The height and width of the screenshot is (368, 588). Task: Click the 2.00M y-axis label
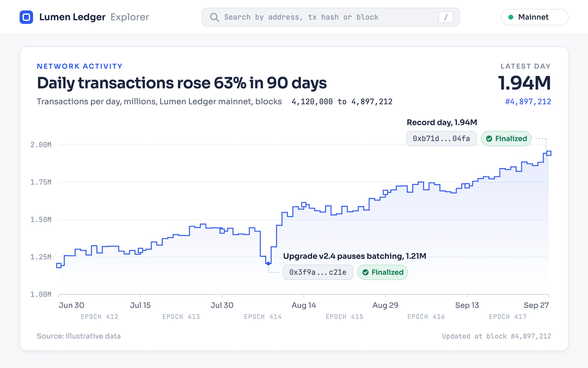coord(41,145)
